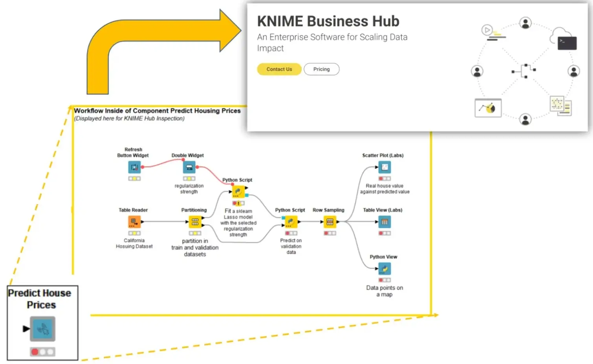The width and height of the screenshot is (593, 364).
Task: Click the status lights under Table Reader
Action: click(134, 233)
